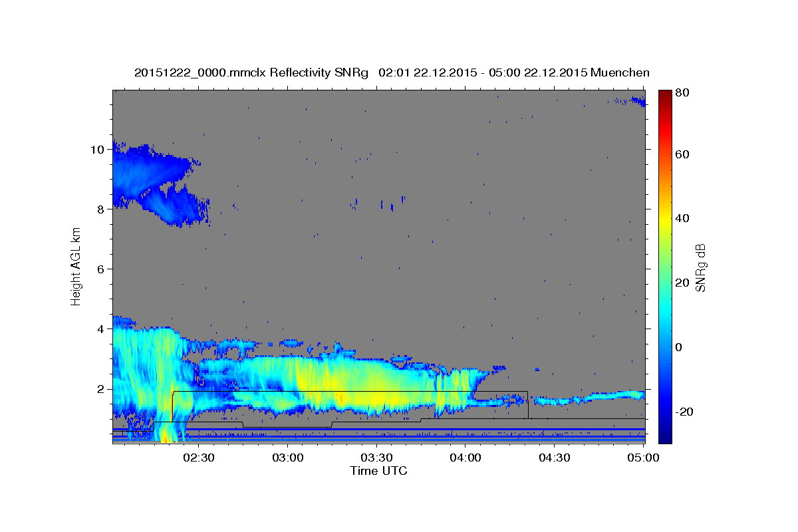Viewport: 798px width, 532px height.
Task: Click the 'Height AGL km' axis label
Action: [76, 266]
